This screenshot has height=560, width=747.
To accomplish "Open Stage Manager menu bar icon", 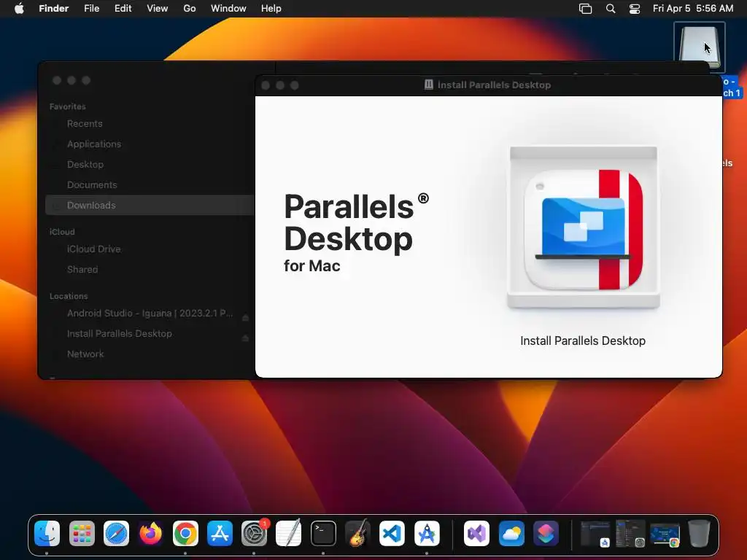I will coord(586,9).
